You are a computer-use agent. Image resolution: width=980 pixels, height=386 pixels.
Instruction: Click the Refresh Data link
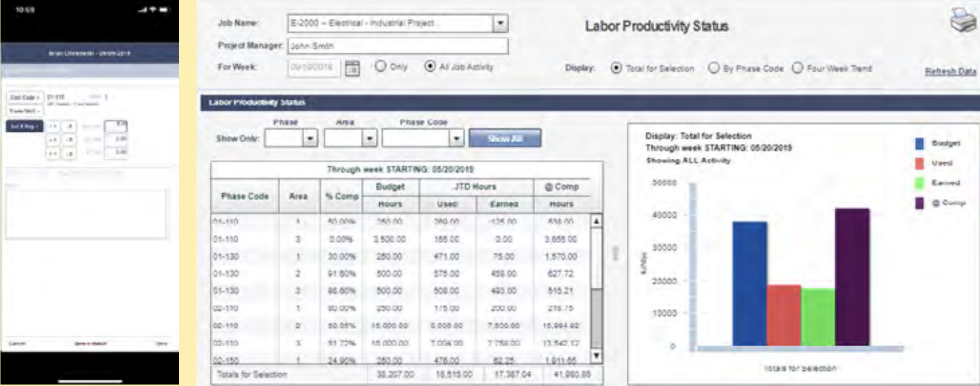pos(950,72)
